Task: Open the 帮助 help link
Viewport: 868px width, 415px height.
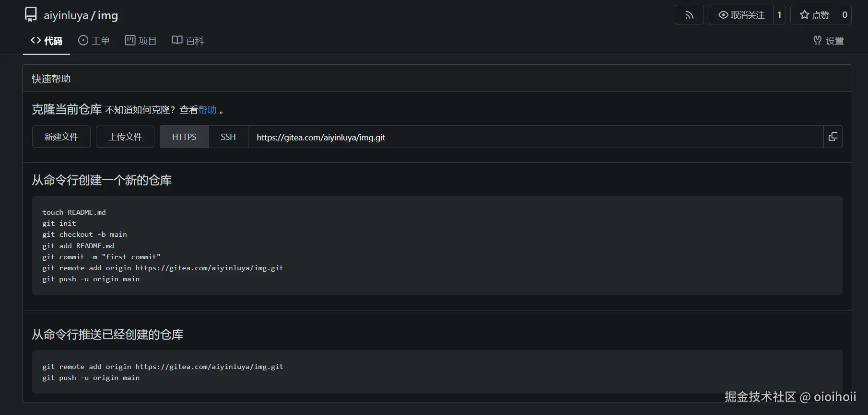Action: 208,110
